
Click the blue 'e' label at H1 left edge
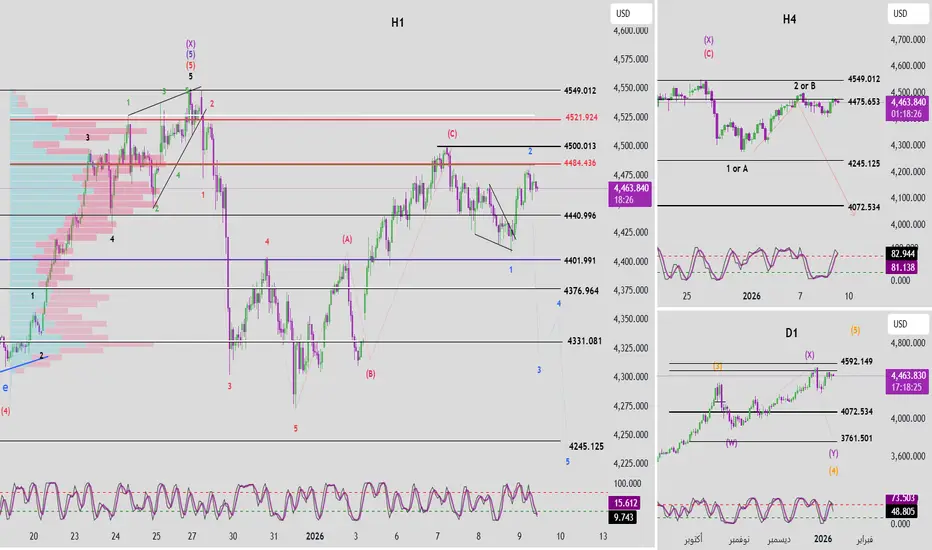[5, 388]
